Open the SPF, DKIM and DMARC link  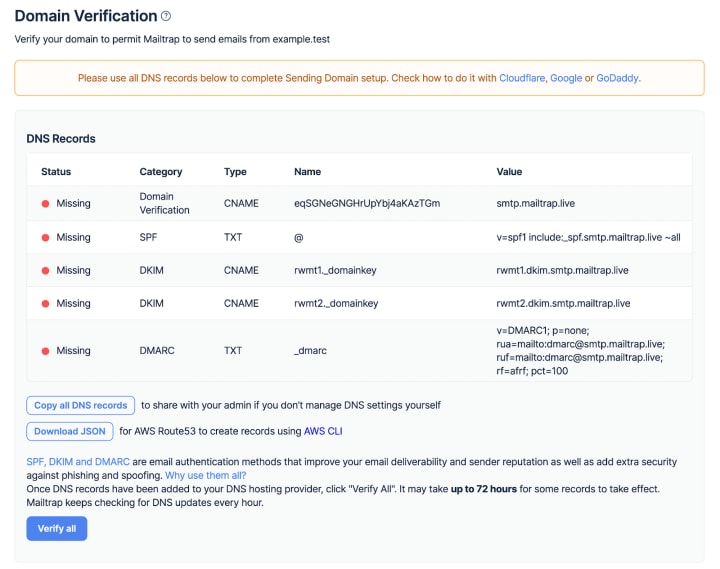[x=78, y=462]
